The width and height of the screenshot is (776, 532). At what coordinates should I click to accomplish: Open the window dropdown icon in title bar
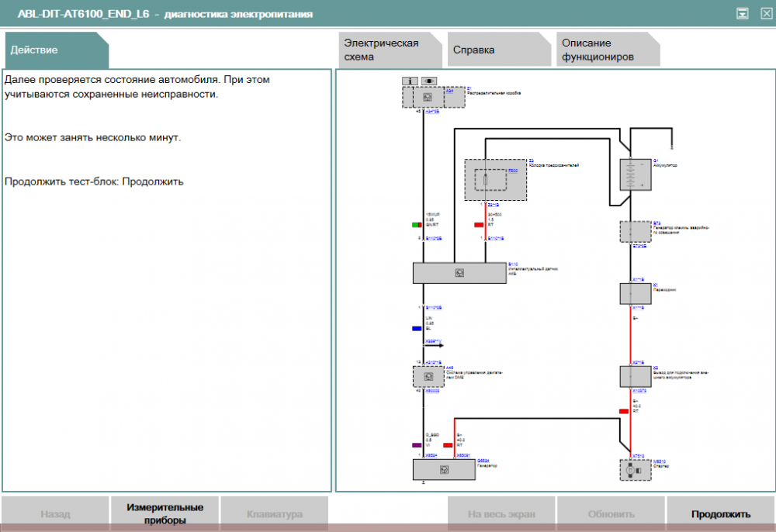743,13
